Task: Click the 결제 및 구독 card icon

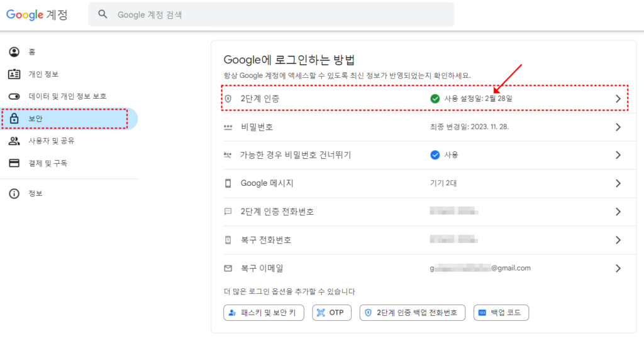Action: click(x=14, y=163)
